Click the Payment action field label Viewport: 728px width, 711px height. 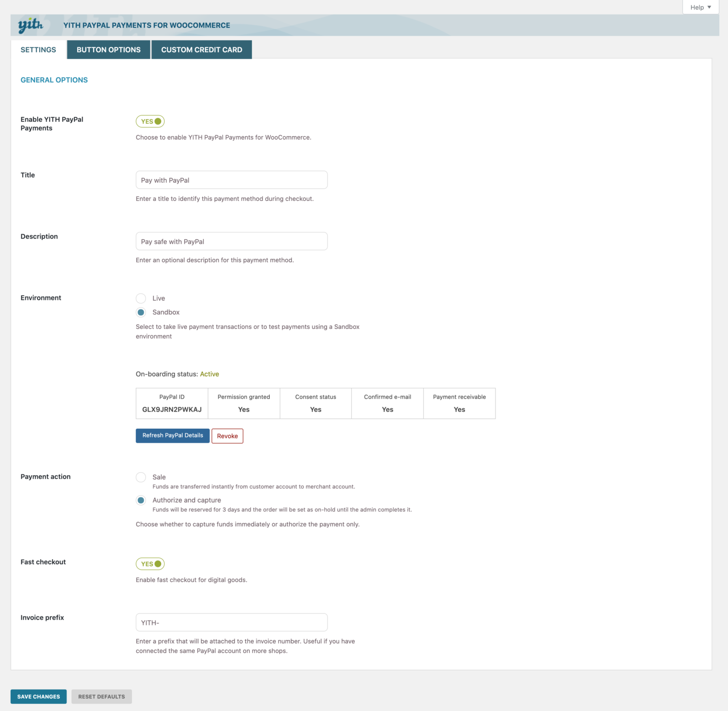(x=46, y=477)
